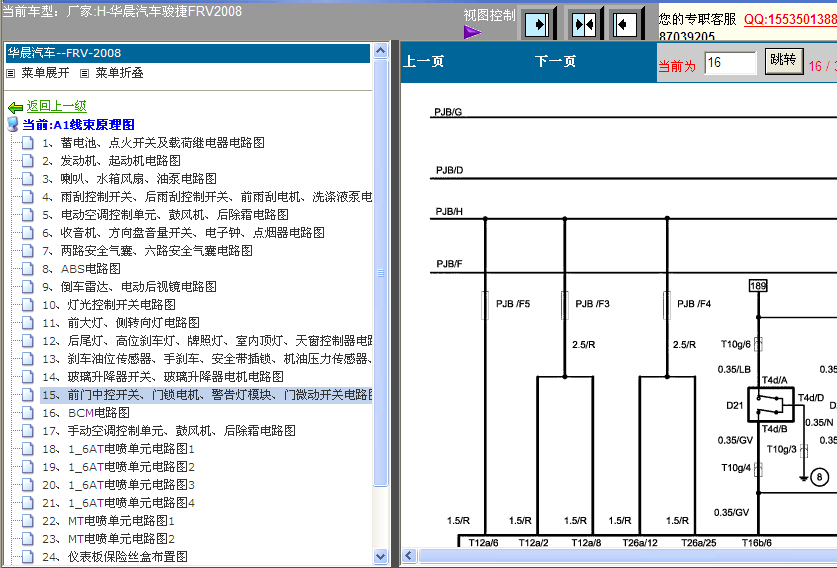Click the left panel vertical scrollbar thumb
The width and height of the screenshot is (837, 568).
click(x=381, y=273)
